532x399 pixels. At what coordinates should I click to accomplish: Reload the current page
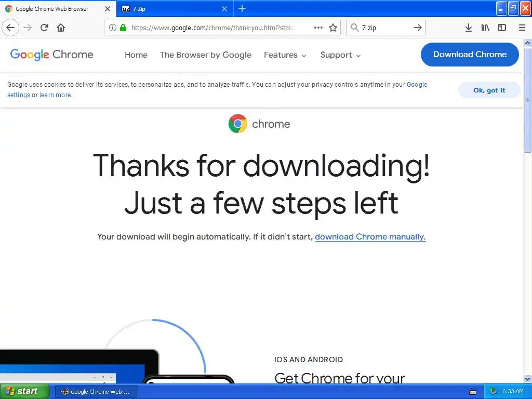point(45,28)
